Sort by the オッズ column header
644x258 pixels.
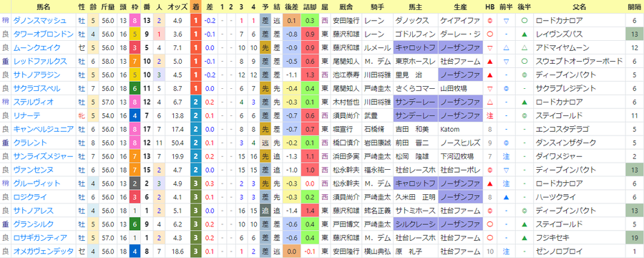click(178, 7)
